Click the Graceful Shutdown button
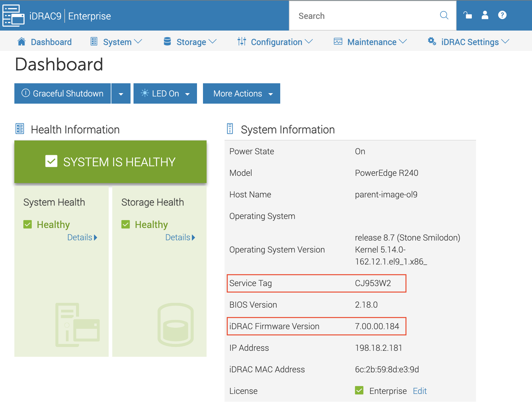Image resolution: width=532 pixels, height=405 pixels. click(x=63, y=93)
